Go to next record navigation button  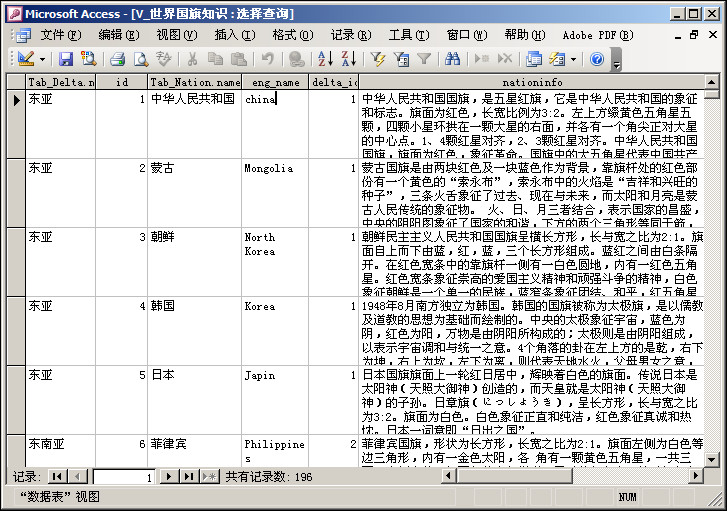[169, 476]
